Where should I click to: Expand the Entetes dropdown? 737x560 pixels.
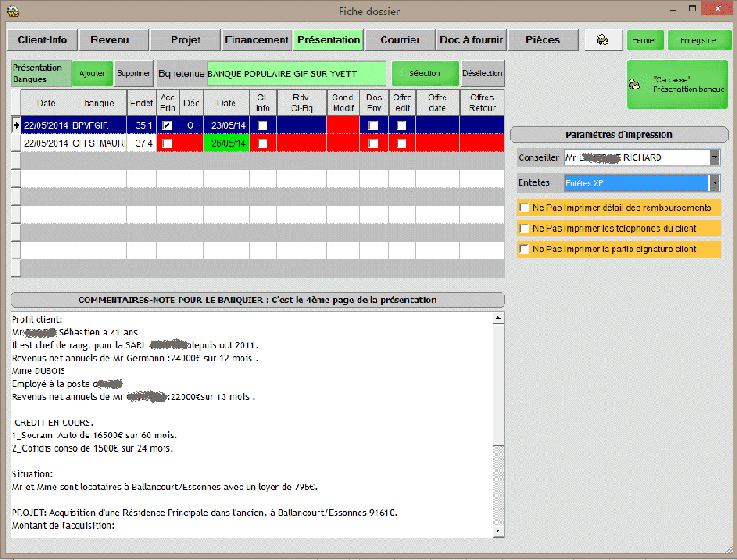click(x=714, y=182)
